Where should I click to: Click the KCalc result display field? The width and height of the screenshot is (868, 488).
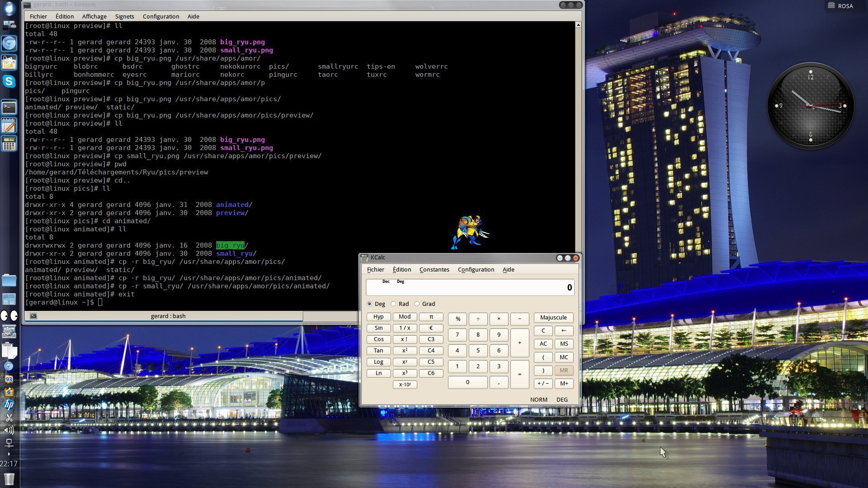[x=470, y=287]
